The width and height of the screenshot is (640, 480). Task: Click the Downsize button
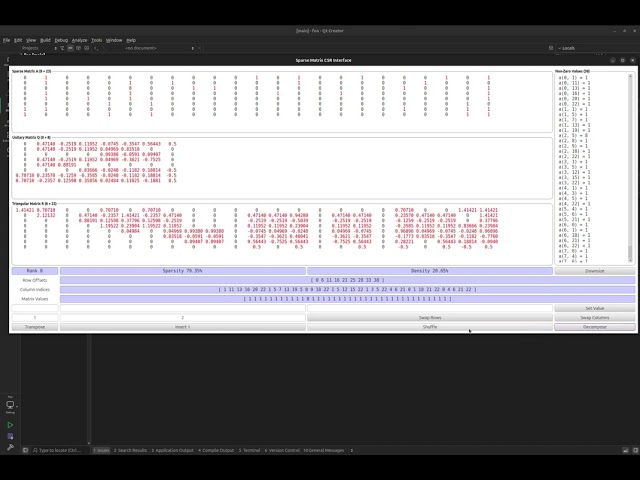tap(595, 271)
